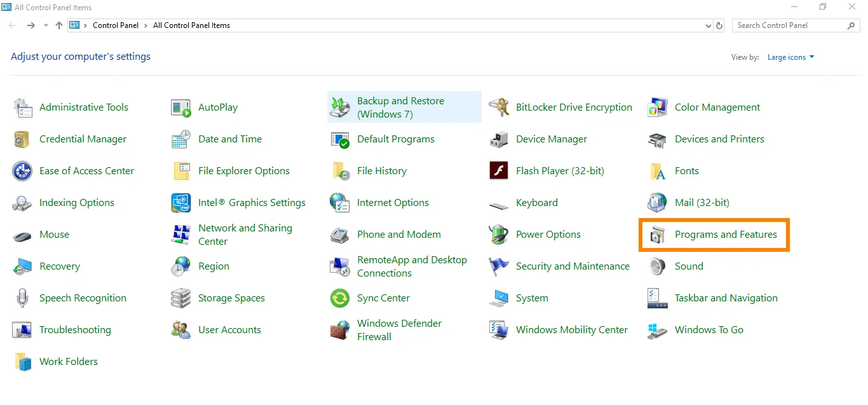The width and height of the screenshot is (868, 405).
Task: Go back with the Back arrow
Action: (12, 25)
